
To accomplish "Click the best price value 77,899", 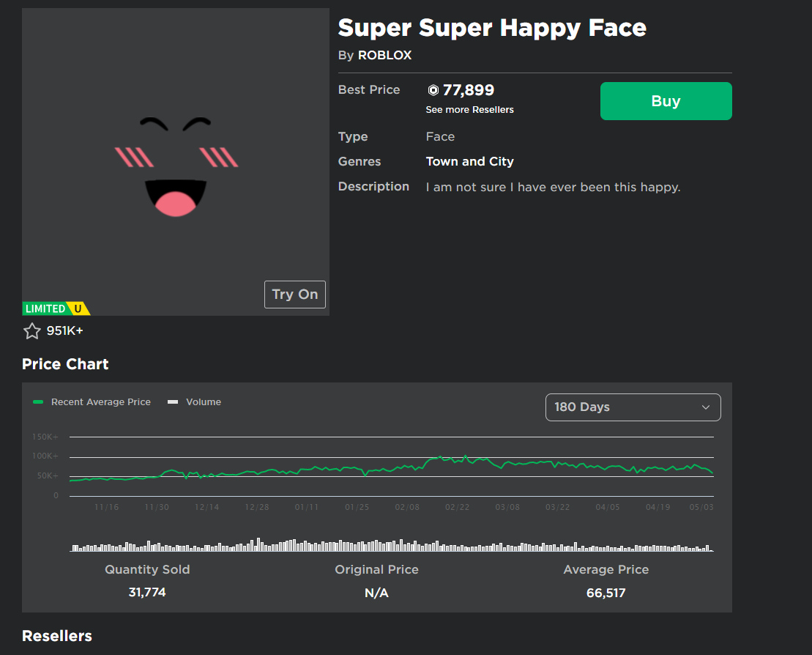I will pos(468,90).
